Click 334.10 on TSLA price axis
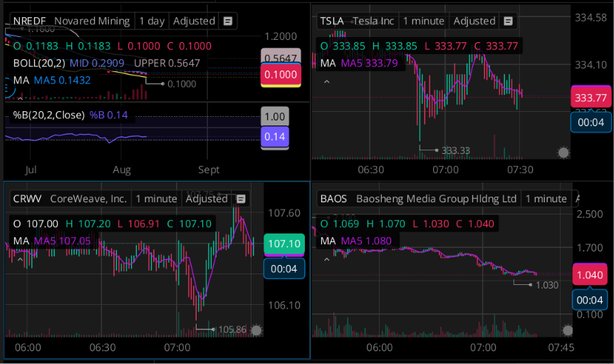Image resolution: width=614 pixels, height=364 pixels. [590, 65]
